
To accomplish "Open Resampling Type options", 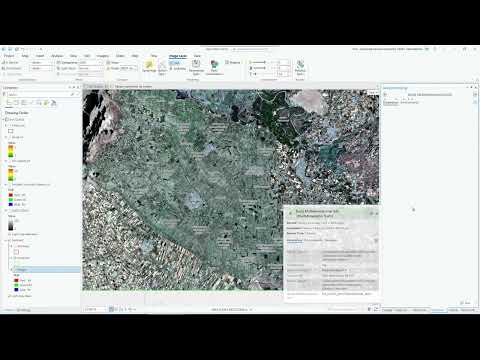I will [196, 67].
